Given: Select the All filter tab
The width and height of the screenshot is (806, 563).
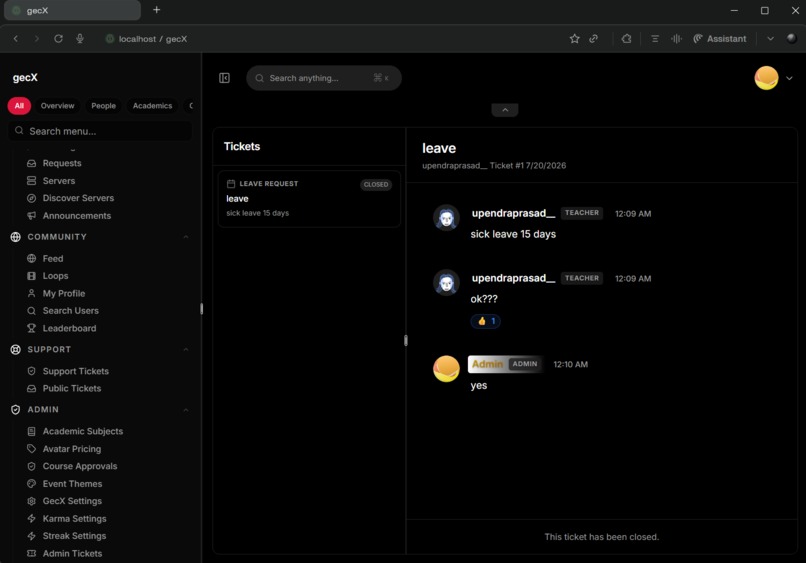Looking at the screenshot, I should coord(19,105).
